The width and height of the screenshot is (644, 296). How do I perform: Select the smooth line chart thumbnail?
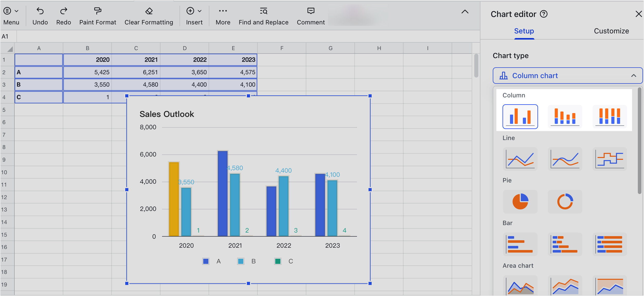coord(565,159)
